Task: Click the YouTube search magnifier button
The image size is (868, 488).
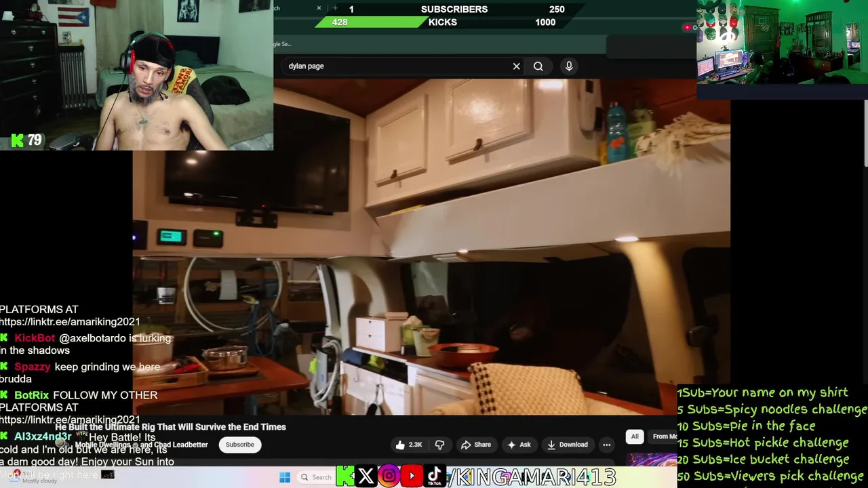Action: point(538,66)
